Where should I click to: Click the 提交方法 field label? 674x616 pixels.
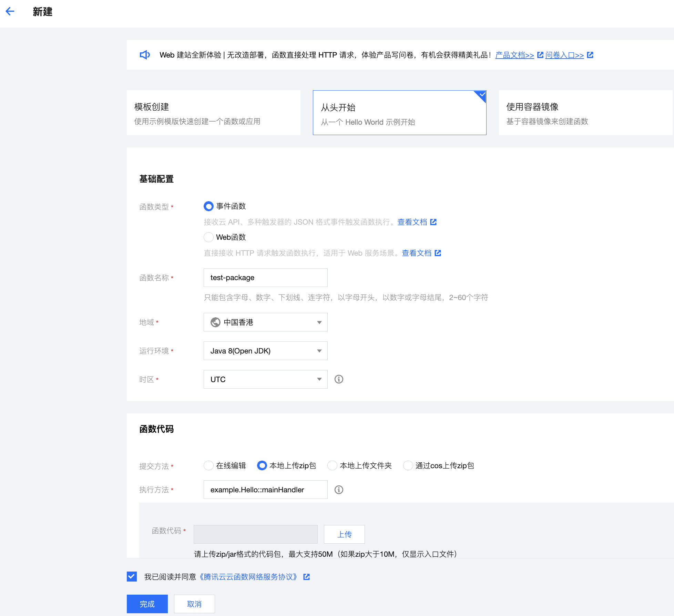click(x=154, y=466)
